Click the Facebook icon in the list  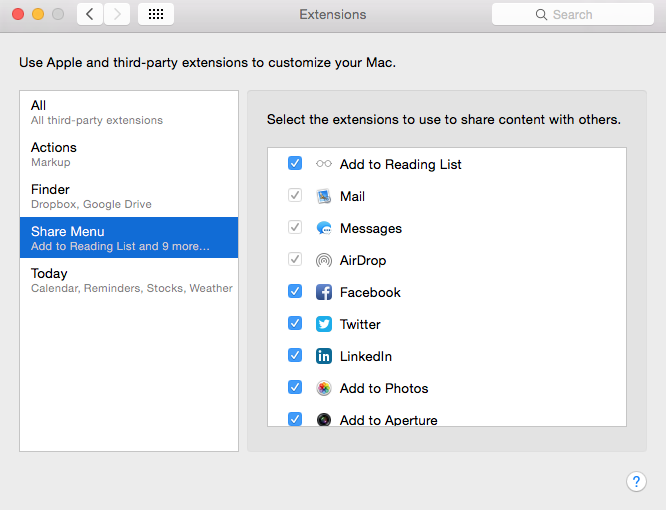click(x=324, y=292)
